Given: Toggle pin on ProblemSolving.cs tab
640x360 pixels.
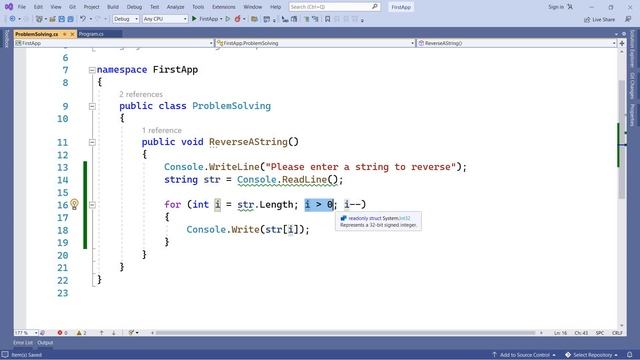Looking at the screenshot, I should 64,34.
